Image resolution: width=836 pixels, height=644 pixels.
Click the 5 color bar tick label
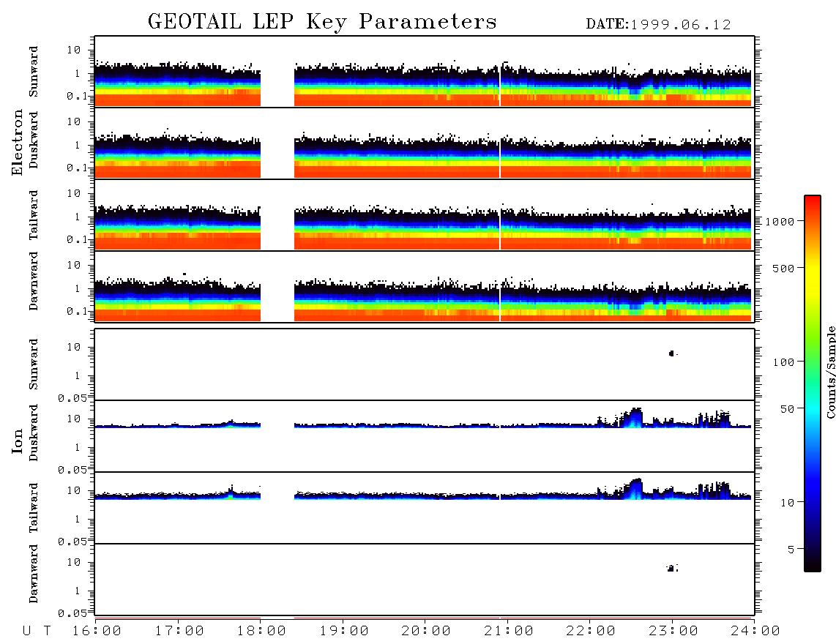coord(791,550)
